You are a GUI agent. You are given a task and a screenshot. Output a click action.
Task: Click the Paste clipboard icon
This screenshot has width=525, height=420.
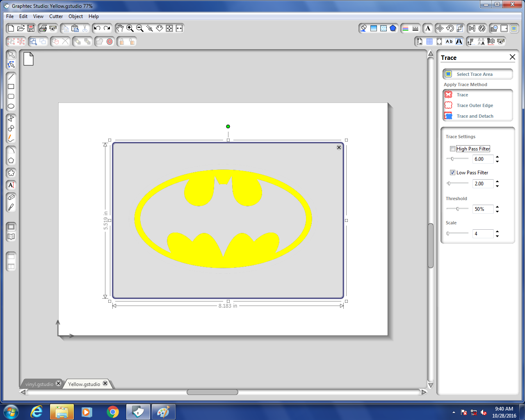(75, 28)
